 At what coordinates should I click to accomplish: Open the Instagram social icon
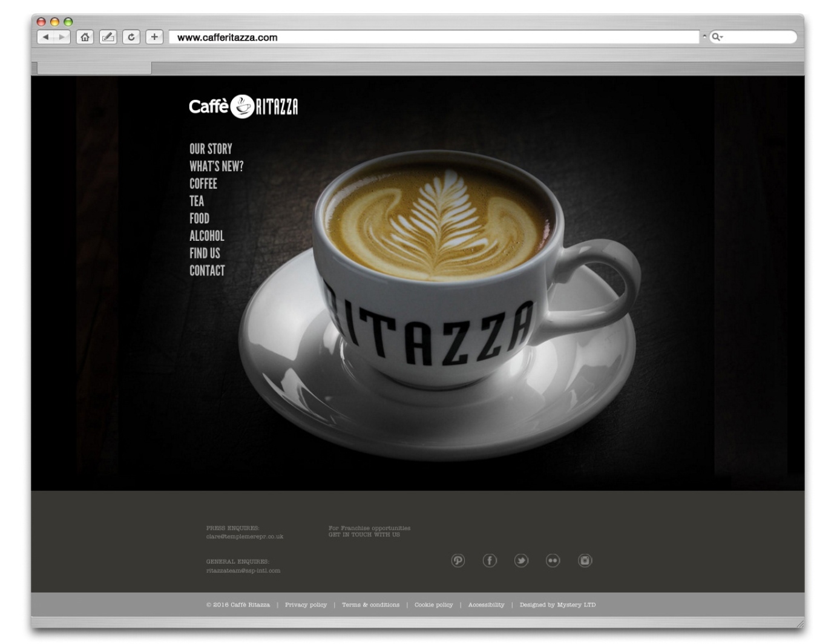(585, 561)
